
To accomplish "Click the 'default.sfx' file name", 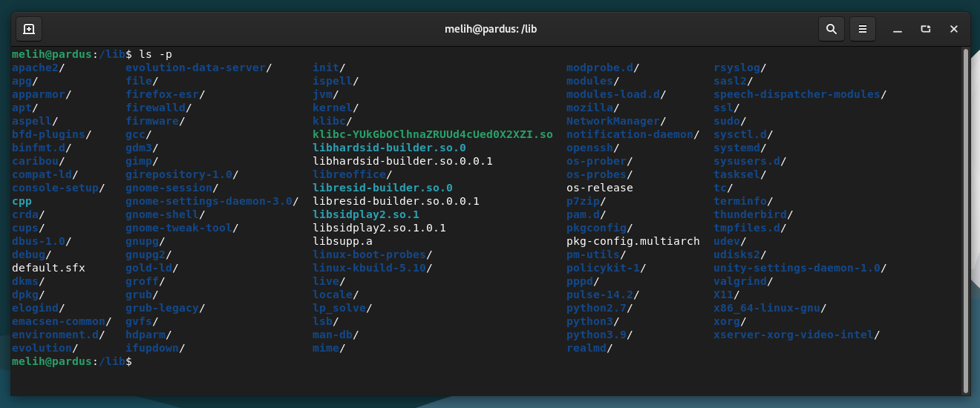I will [x=48, y=268].
